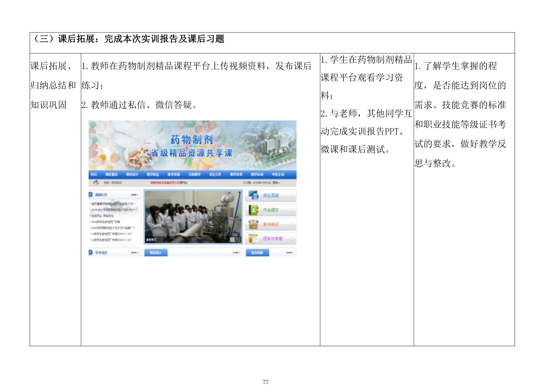555x392 pixels.
Task: Click the blue icon beside 学术动态
Action: click(x=91, y=253)
